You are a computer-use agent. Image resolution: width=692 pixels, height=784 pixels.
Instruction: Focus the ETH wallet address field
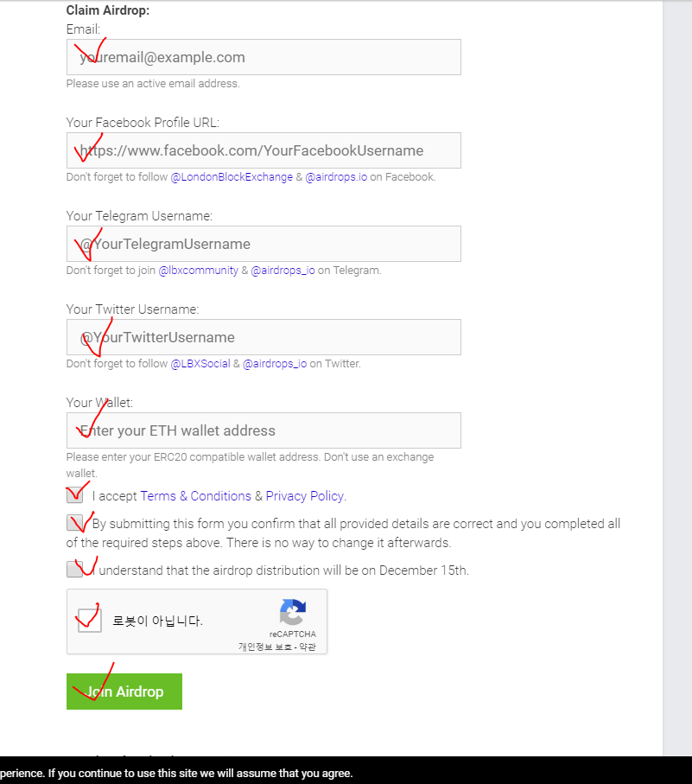click(263, 430)
